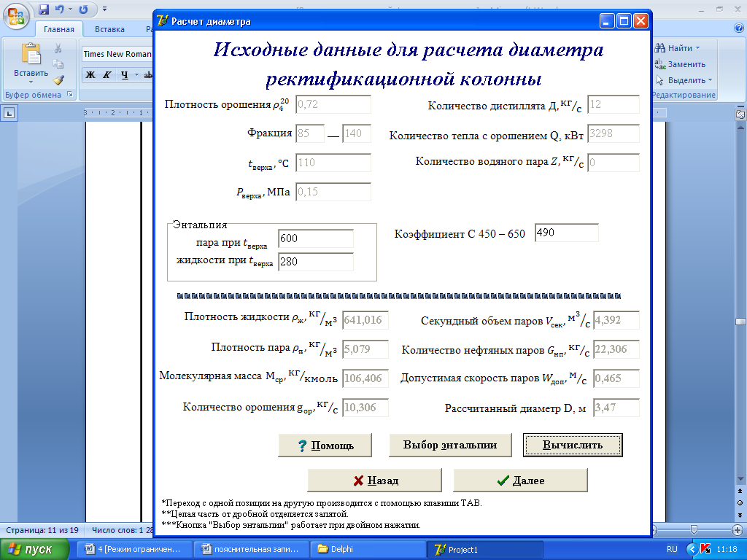The image size is (747, 560).
Task: Customize Word quick access toolbar dropdown
Action: [105, 9]
